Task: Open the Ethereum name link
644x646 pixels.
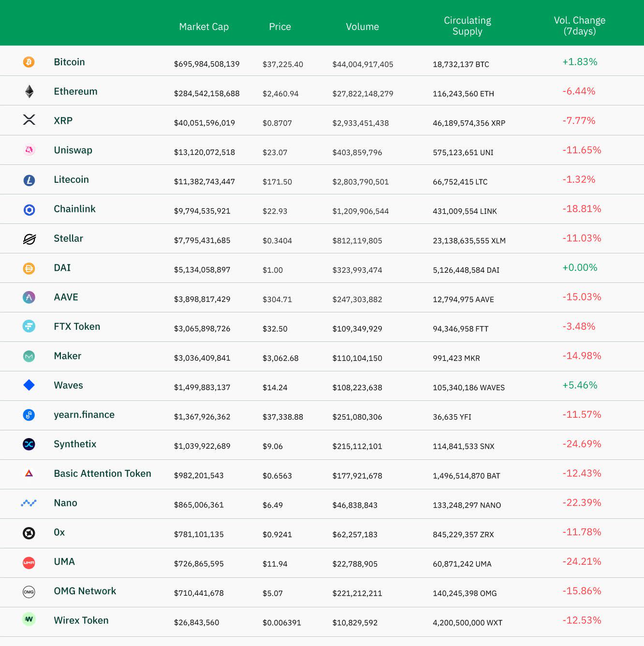Action: (x=75, y=91)
